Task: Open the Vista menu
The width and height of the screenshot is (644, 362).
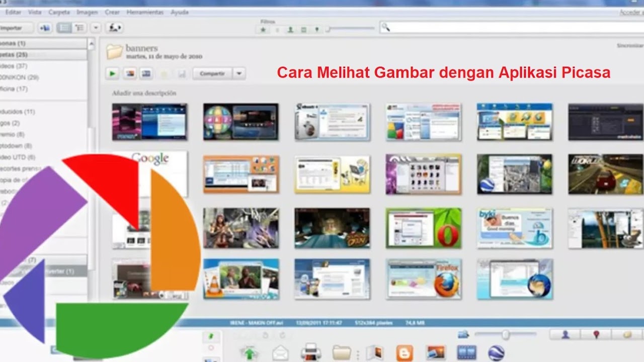Action: point(35,12)
